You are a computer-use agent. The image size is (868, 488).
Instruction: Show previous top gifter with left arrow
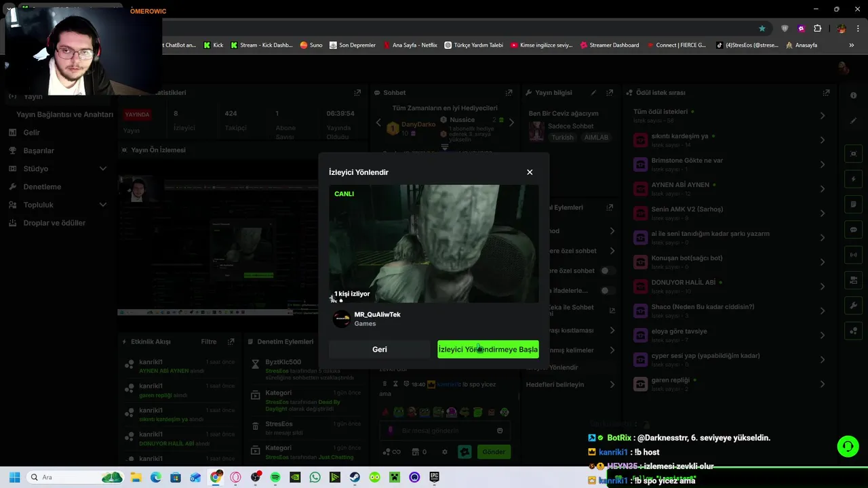[x=378, y=123]
